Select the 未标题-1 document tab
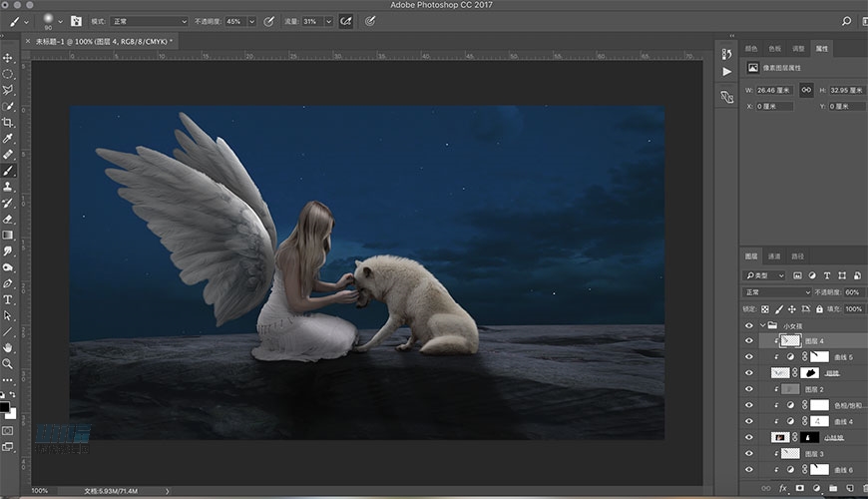868x499 pixels. tap(104, 42)
